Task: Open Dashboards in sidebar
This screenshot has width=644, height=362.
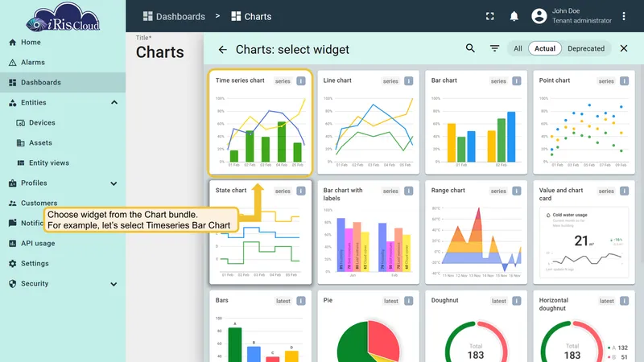Action: pyautogui.click(x=63, y=83)
